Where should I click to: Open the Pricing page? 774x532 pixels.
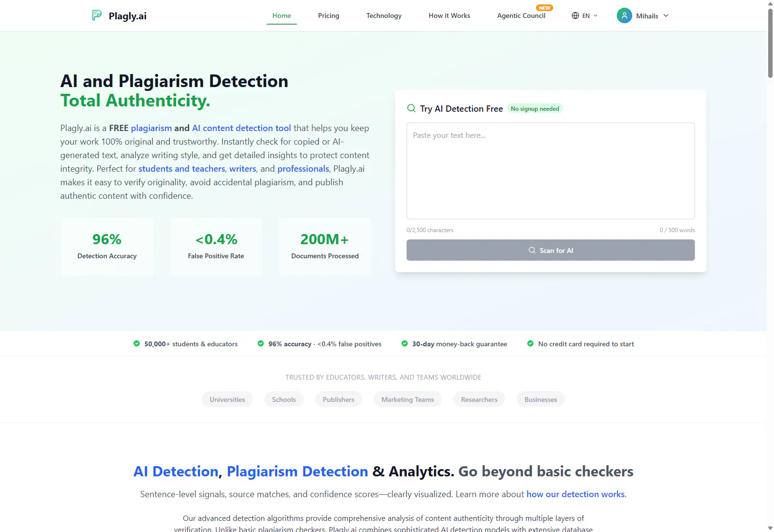click(x=328, y=15)
